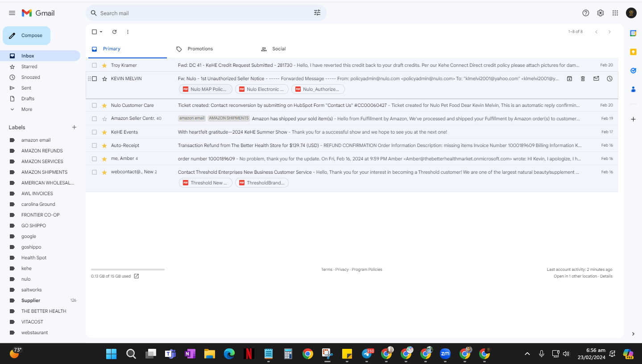Screen dimensions: 642x364
Task: Snooze the KEVIN MELVIN email
Action: click(x=609, y=79)
